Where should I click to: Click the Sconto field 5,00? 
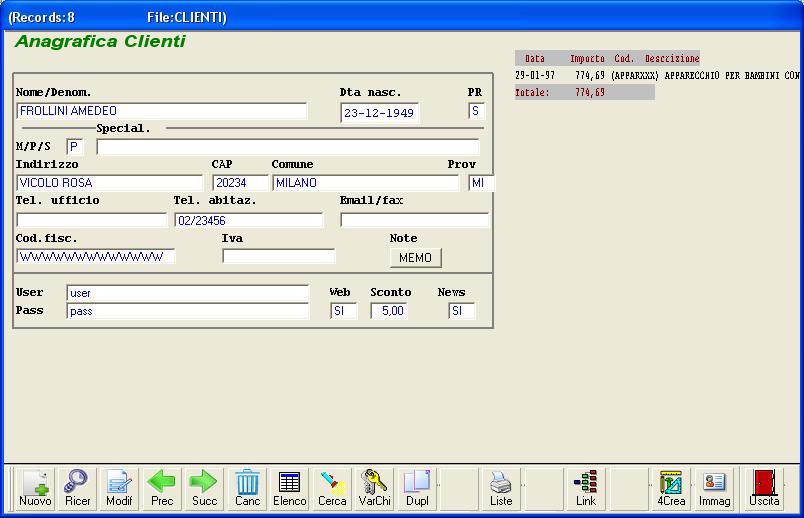tap(389, 311)
